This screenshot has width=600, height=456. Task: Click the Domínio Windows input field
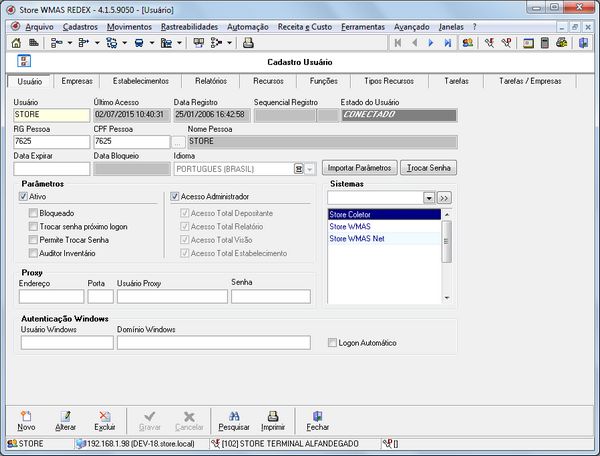pos(214,342)
